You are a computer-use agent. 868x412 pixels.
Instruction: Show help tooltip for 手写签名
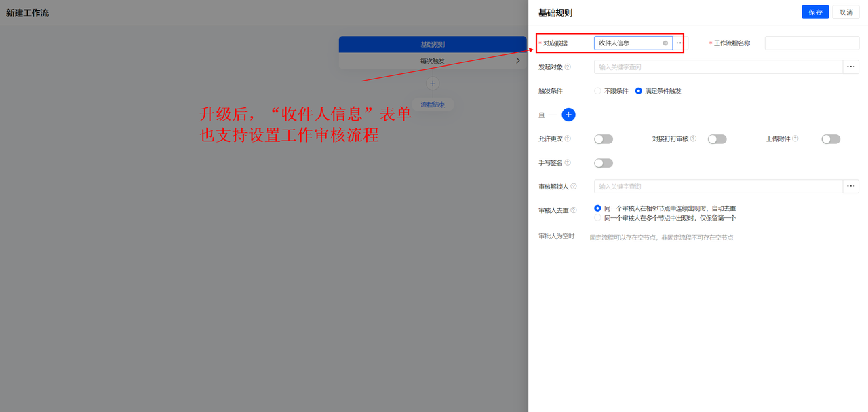568,162
